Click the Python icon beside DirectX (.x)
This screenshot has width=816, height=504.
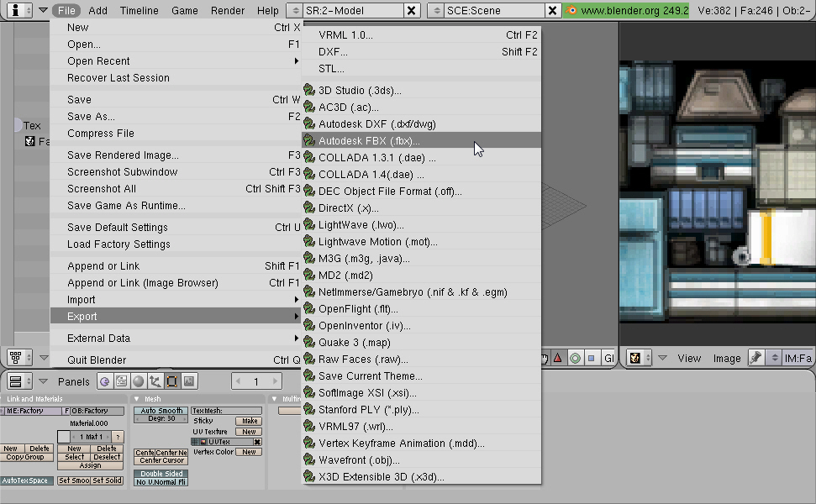click(309, 207)
